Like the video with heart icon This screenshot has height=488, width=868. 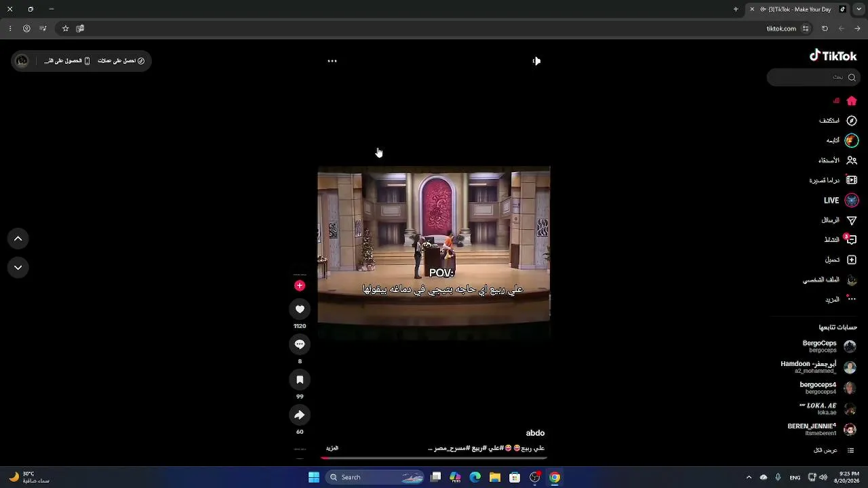coord(300,309)
